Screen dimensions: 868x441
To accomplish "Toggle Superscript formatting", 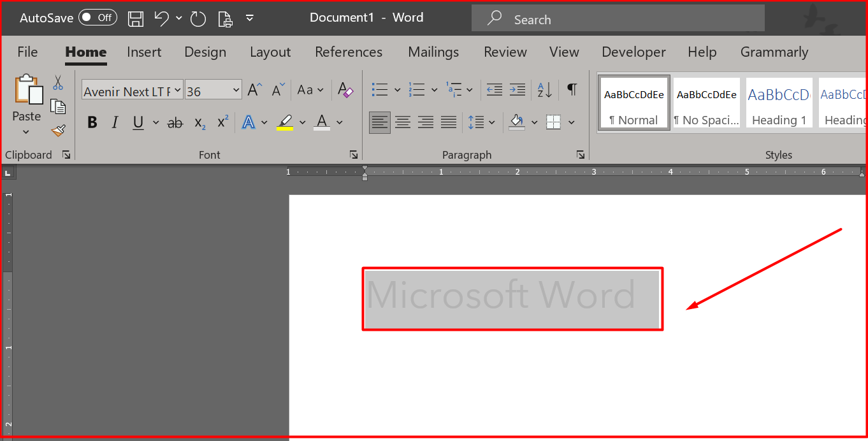I will point(223,122).
